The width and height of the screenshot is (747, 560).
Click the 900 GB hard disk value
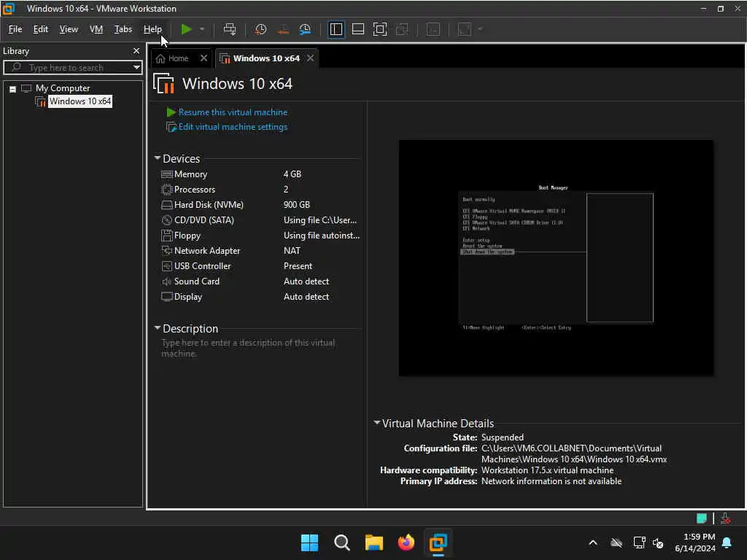coord(296,205)
